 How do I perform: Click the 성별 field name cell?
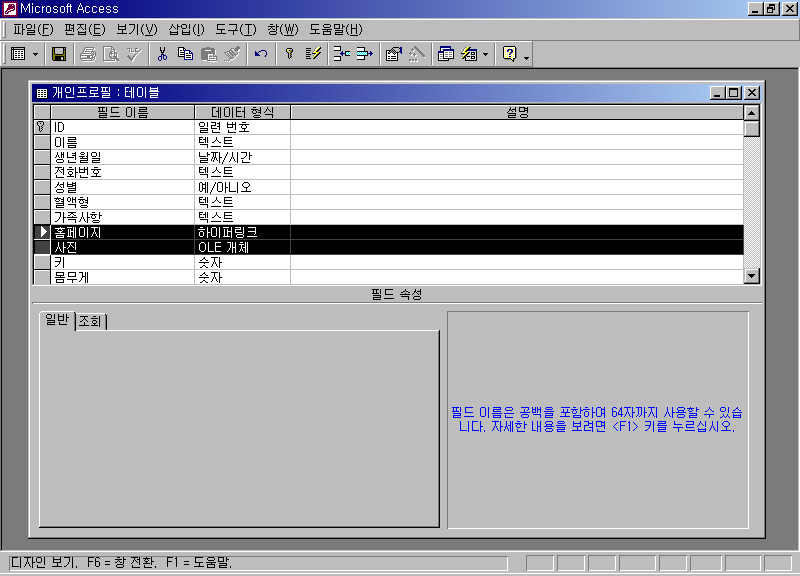(122, 187)
